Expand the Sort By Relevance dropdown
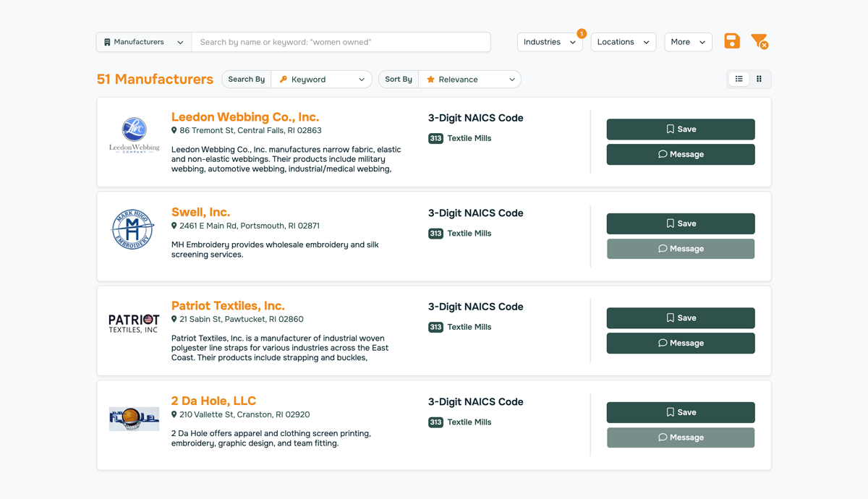The height and width of the screenshot is (499, 868). pos(469,80)
